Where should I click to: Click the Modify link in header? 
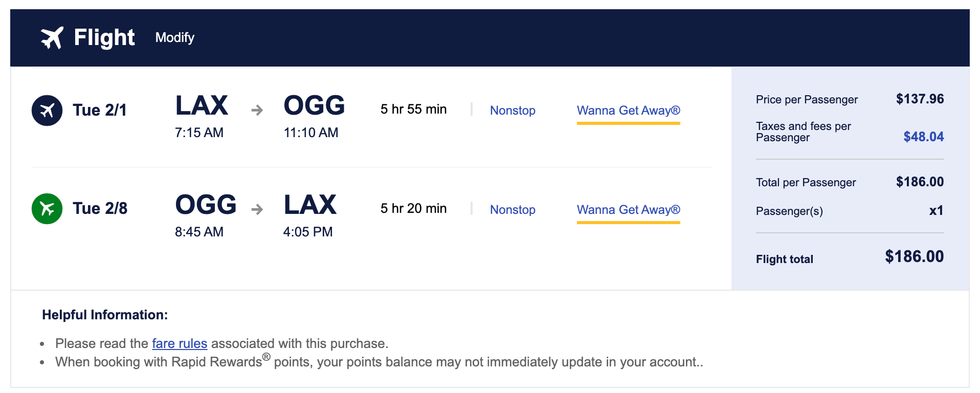point(175,37)
